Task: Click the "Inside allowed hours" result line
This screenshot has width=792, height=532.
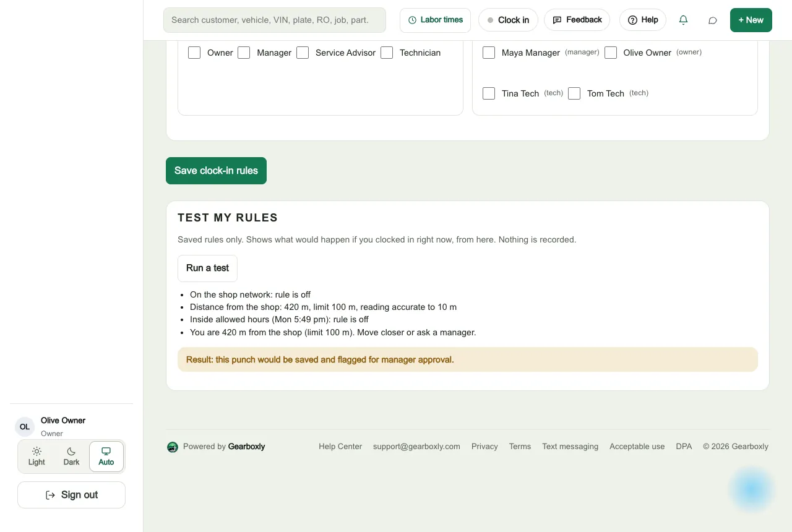Action: point(279,319)
